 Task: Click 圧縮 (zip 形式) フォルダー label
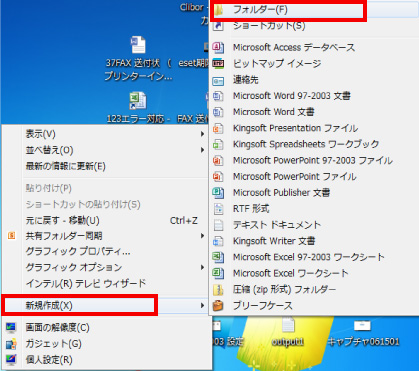[284, 289]
